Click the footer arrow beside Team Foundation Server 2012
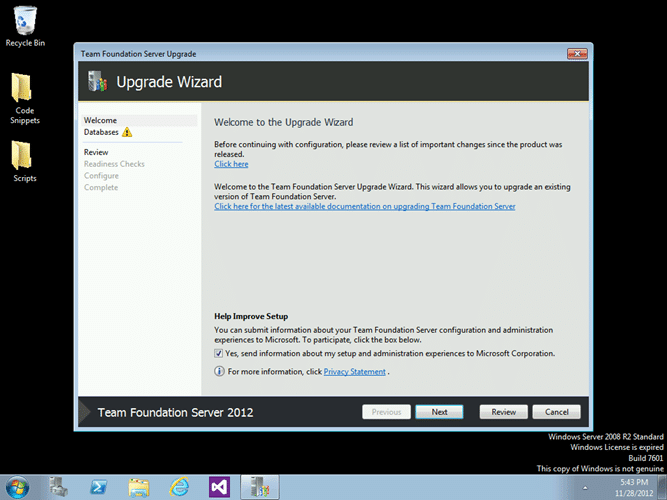667x500 pixels. [x=85, y=412]
